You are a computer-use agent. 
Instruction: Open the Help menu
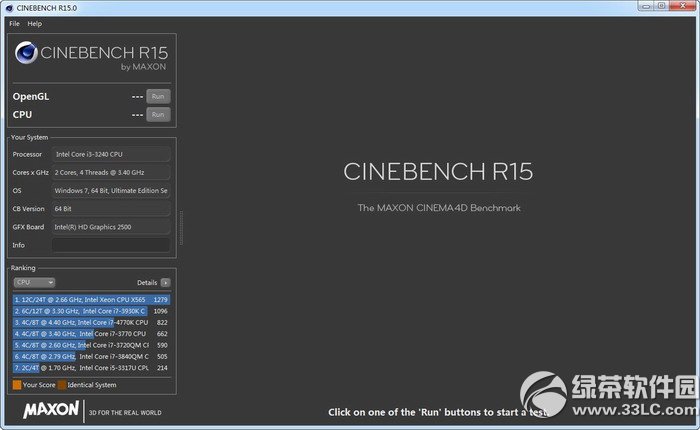(x=34, y=24)
